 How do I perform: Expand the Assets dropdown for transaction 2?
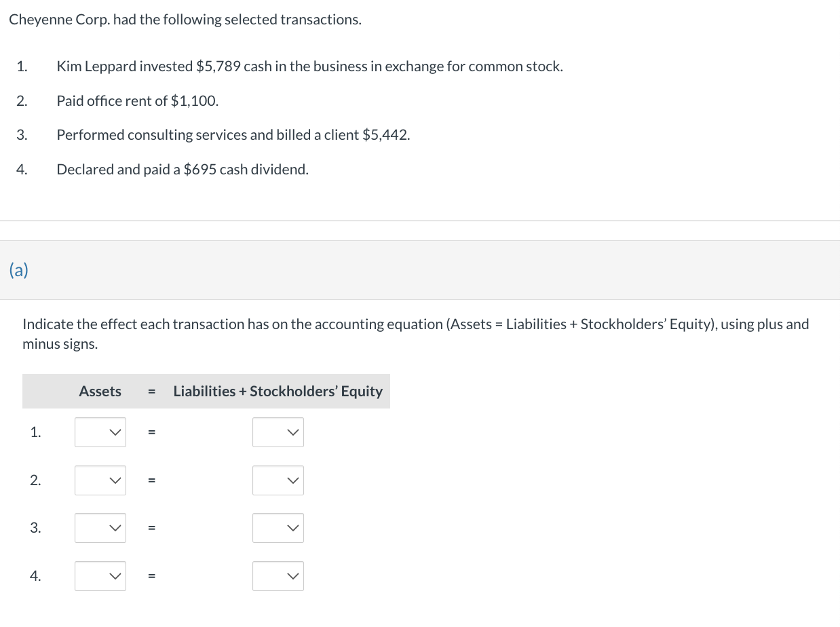pos(100,480)
